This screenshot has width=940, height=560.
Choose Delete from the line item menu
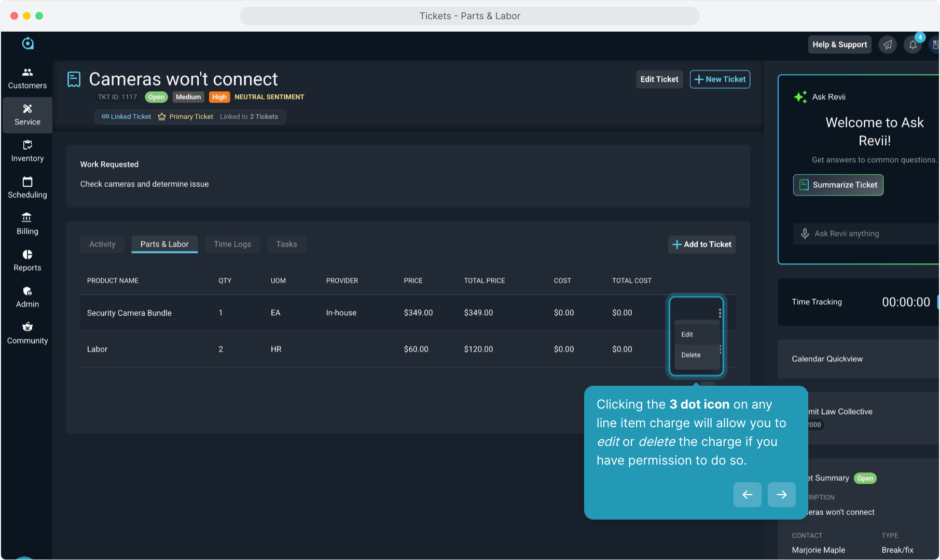691,355
